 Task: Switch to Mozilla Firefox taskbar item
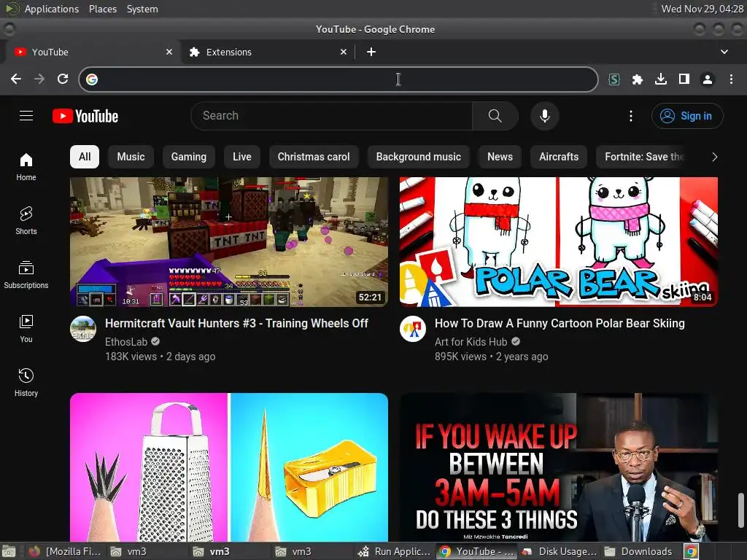[65, 551]
